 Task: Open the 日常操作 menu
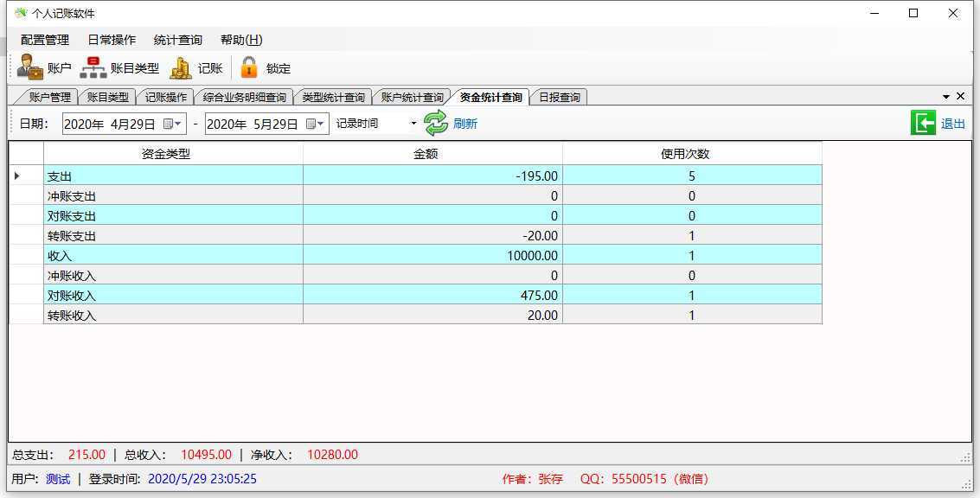pyautogui.click(x=112, y=40)
